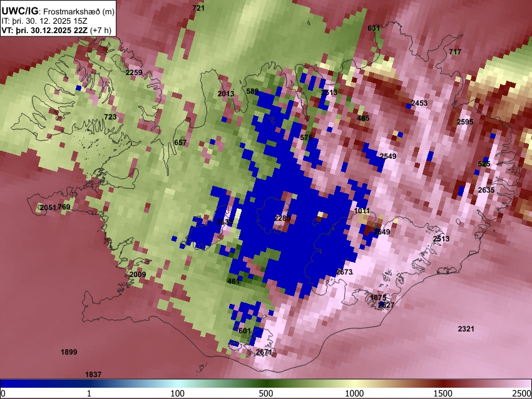Click the map value 1899
532x399 pixels.
[x=69, y=352]
